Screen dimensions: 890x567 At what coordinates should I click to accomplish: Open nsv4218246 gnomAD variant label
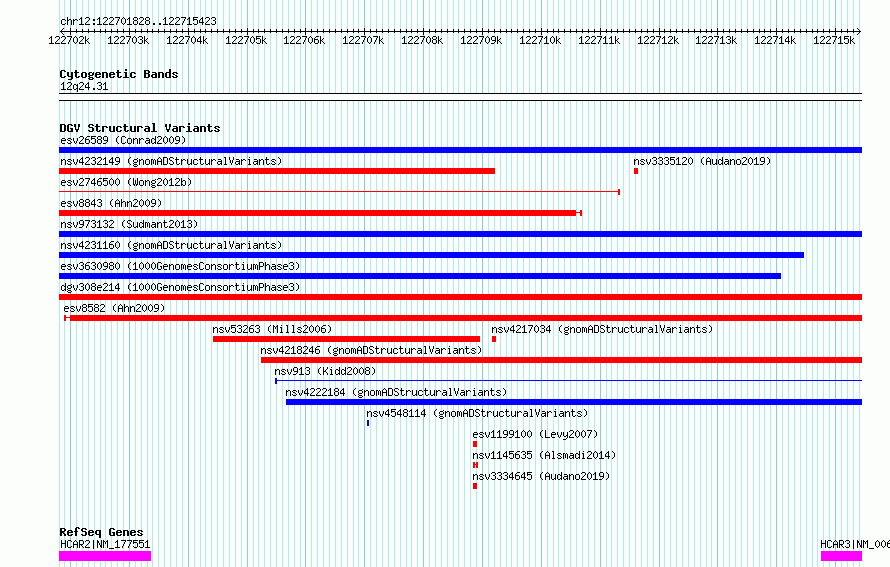(x=371, y=350)
